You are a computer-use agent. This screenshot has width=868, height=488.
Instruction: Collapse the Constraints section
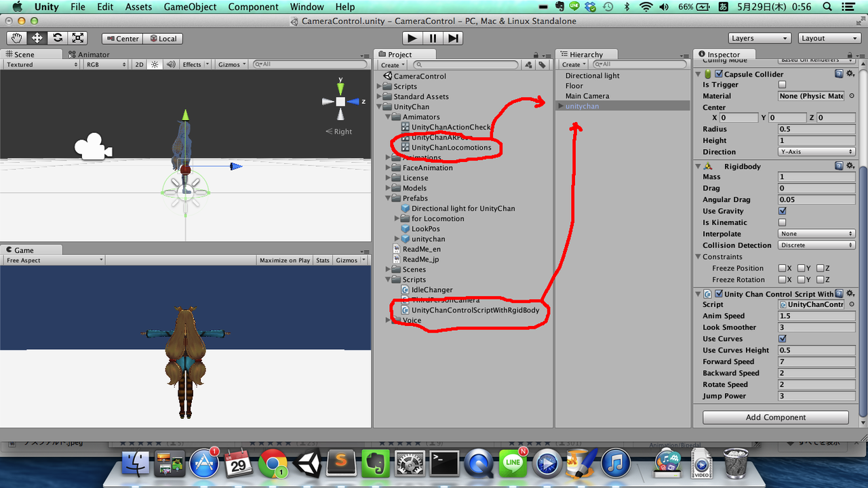tap(698, 257)
